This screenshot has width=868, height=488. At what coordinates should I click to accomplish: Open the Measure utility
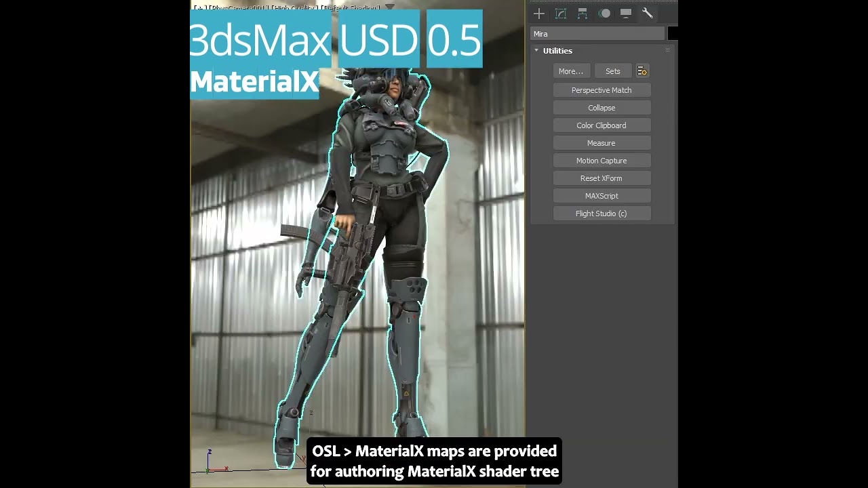(x=602, y=143)
